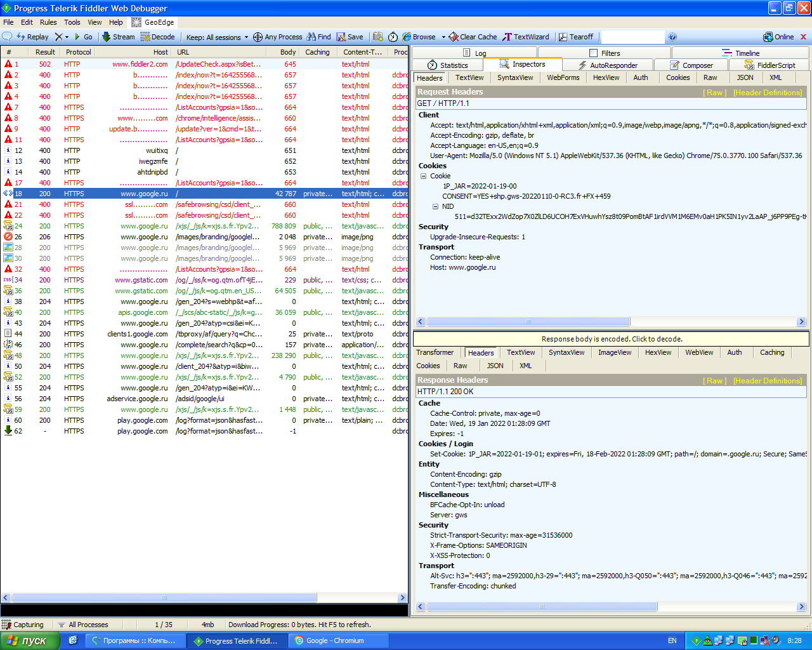Open the Keep: All sessions dropdown

[x=218, y=37]
